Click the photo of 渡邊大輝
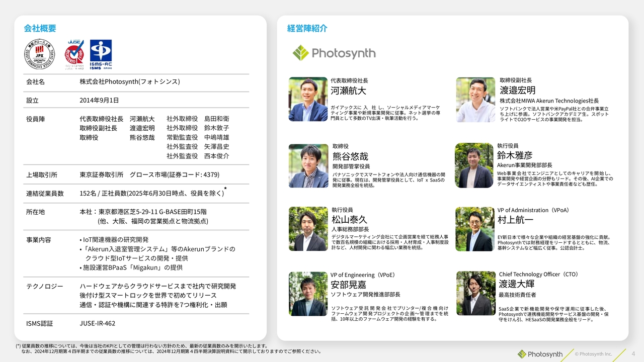The height and width of the screenshot is (362, 644). coord(476,294)
